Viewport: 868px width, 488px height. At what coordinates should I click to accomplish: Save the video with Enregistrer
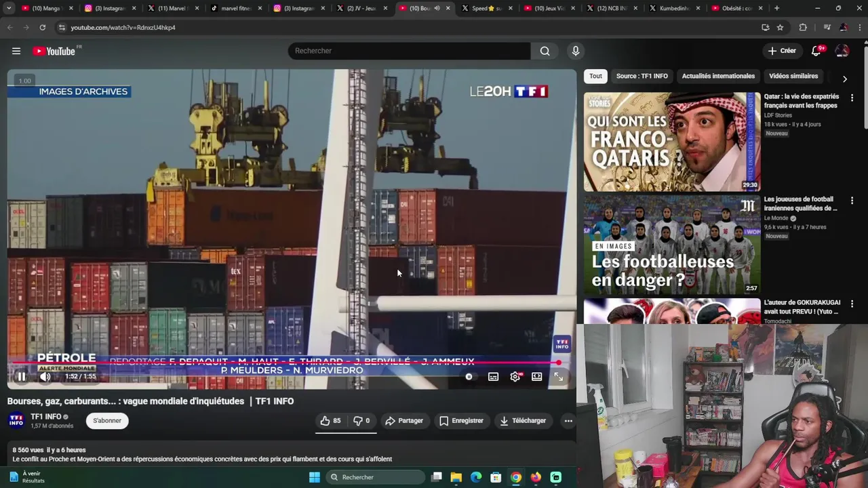pos(461,421)
